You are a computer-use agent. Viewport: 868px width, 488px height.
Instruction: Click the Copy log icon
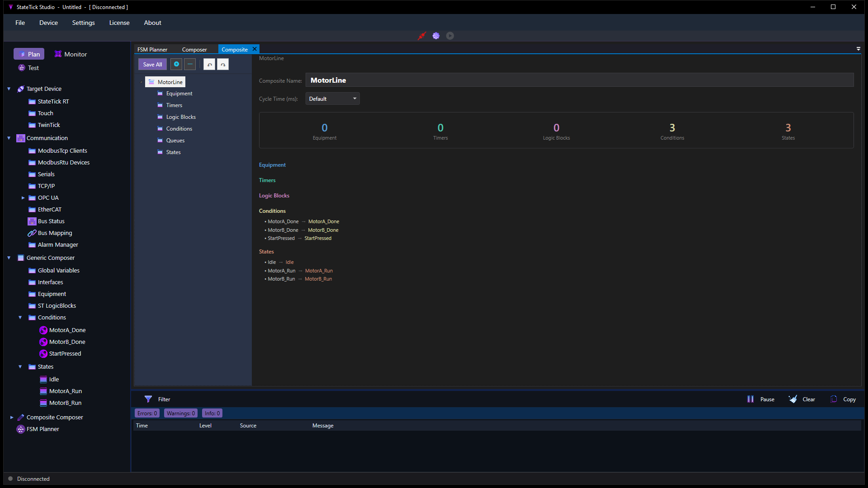tap(834, 399)
